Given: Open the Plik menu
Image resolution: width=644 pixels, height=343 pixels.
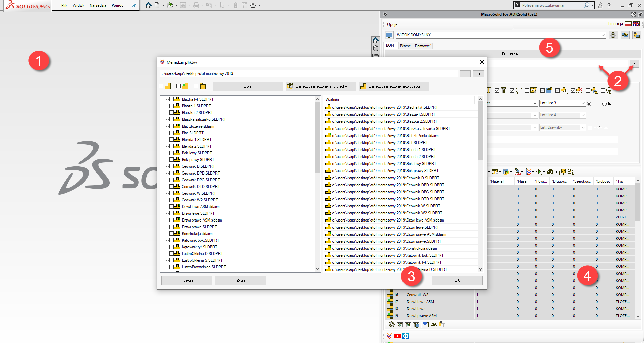Looking at the screenshot, I should tap(64, 5).
